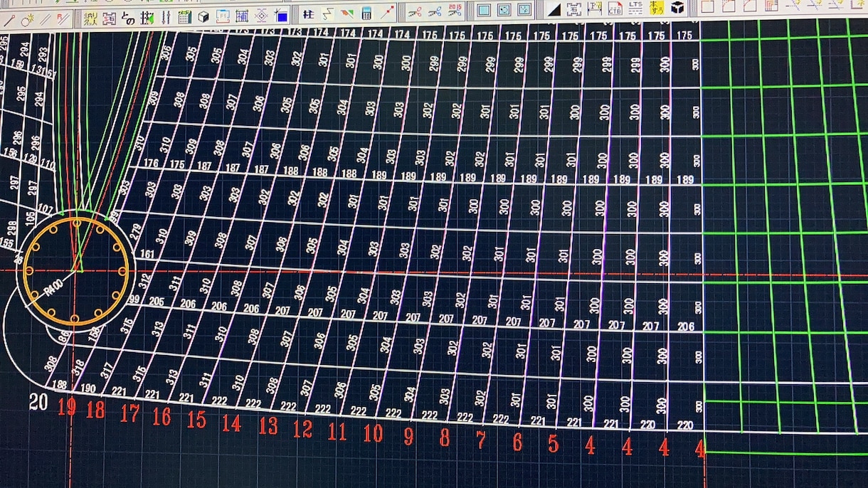The width and height of the screenshot is (868, 488).
Task: Select the red column number 11
Action: (x=337, y=432)
